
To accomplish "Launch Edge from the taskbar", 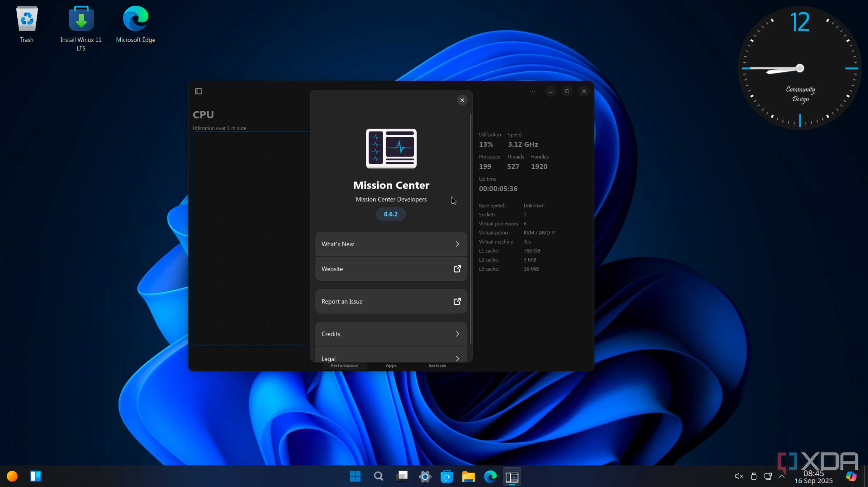I will pyautogui.click(x=490, y=476).
